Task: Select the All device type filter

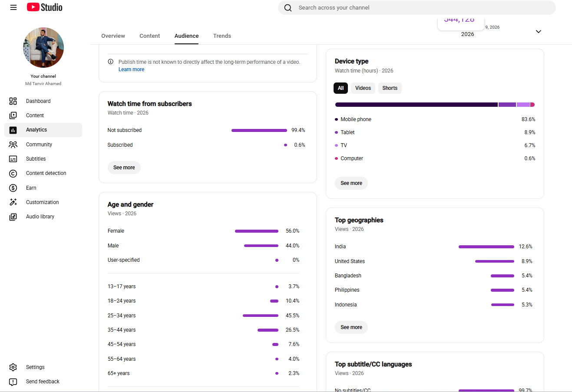Action: tap(341, 88)
